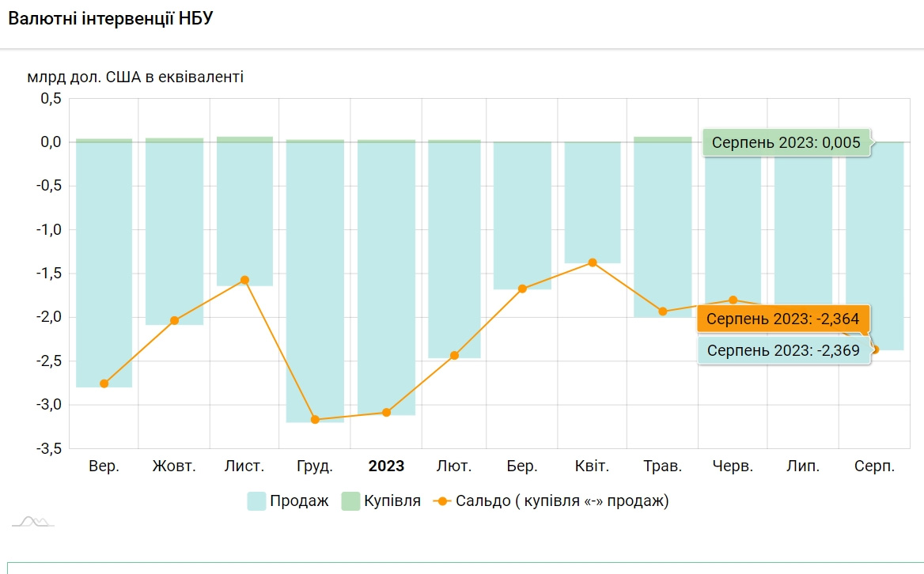Click the chart logo icon at bottom-left

click(32, 521)
